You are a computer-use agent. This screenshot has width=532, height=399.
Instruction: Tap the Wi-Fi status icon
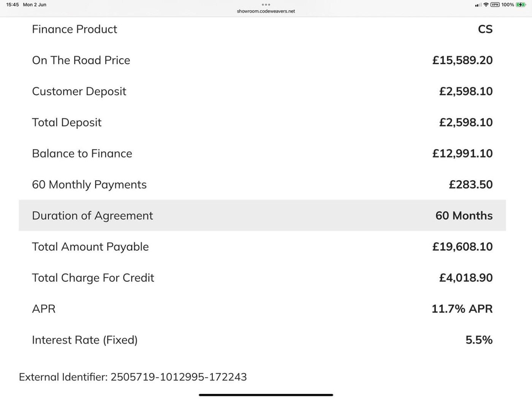coord(486,5)
